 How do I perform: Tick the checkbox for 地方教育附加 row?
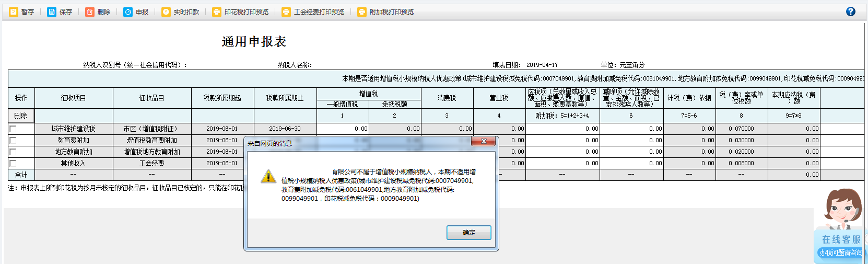click(x=13, y=152)
